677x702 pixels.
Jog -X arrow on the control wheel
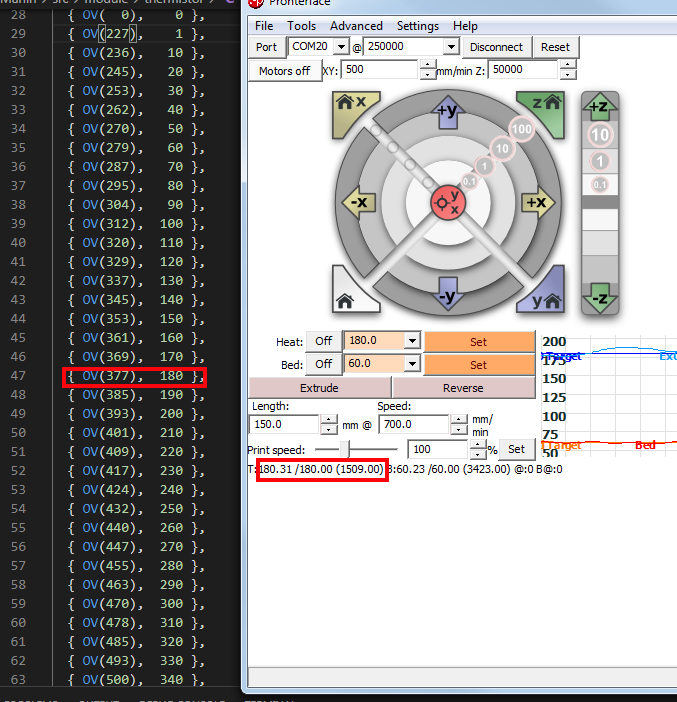359,202
